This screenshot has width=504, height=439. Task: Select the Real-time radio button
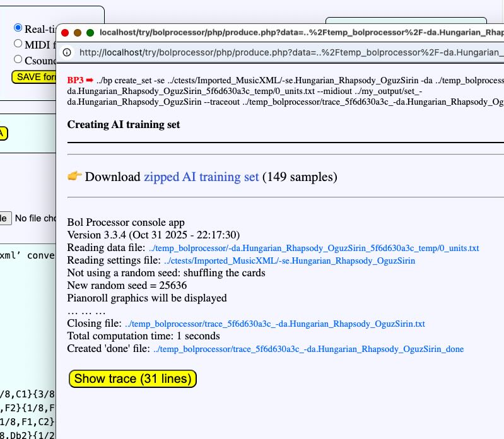(x=18, y=28)
